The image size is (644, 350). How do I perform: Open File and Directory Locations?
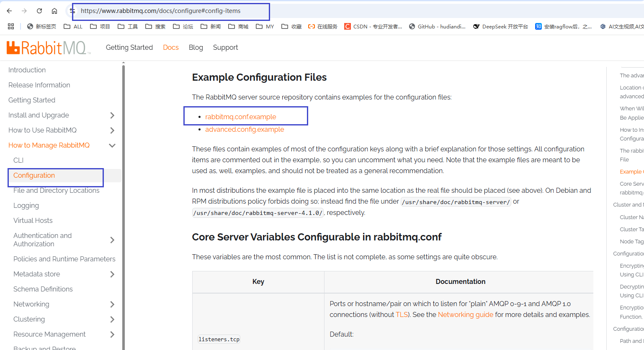click(x=57, y=190)
